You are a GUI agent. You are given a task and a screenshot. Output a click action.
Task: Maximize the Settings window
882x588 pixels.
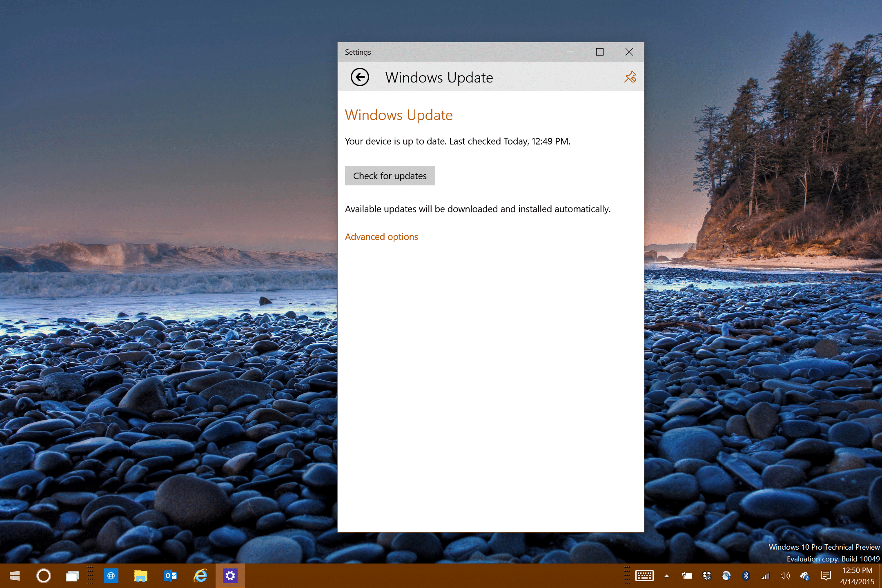600,52
